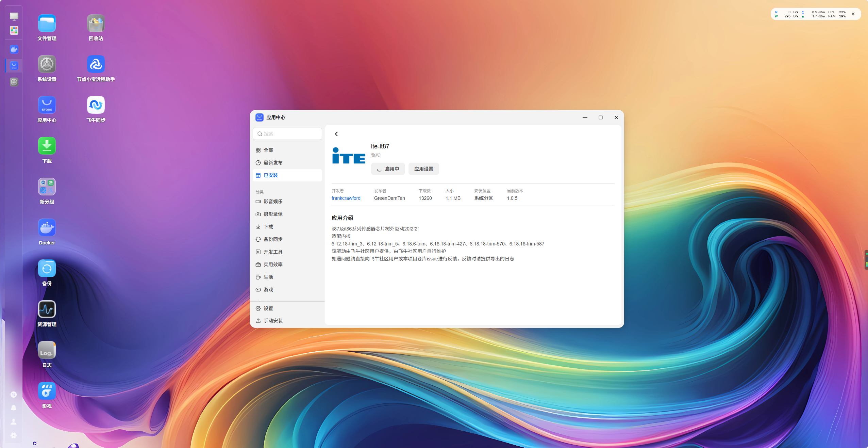This screenshot has height=448, width=868.
Task: Open 设置 at the sidebar bottom
Action: (x=287, y=308)
